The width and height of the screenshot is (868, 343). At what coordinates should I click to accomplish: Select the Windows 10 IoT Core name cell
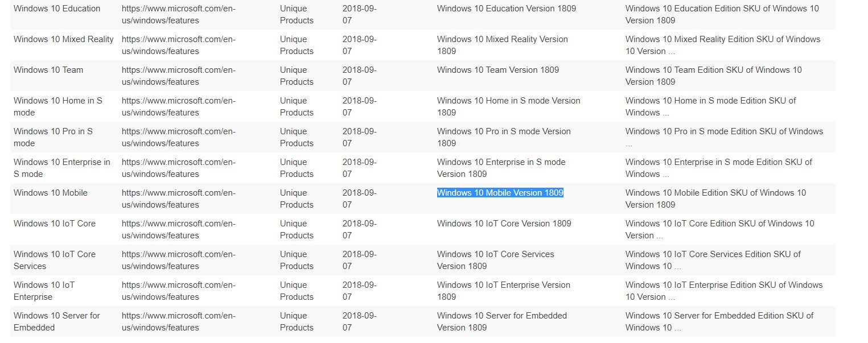[55, 224]
